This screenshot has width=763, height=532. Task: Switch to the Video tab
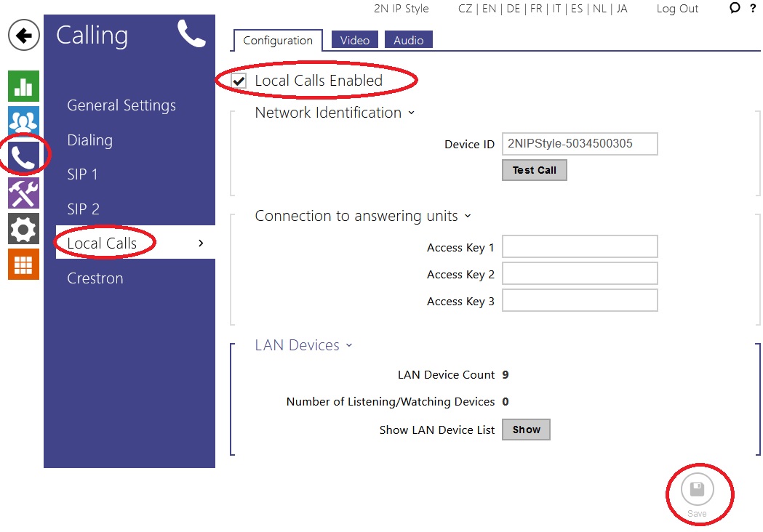[x=354, y=40]
